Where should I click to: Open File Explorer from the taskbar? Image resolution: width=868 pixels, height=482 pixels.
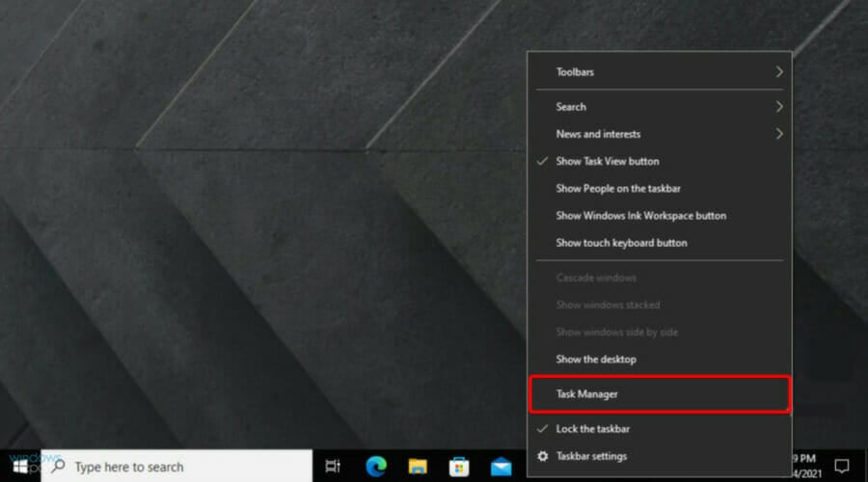(x=418, y=467)
